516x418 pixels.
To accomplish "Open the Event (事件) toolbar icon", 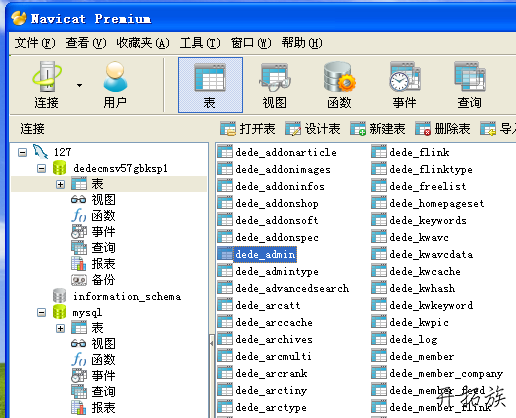I will (x=404, y=85).
